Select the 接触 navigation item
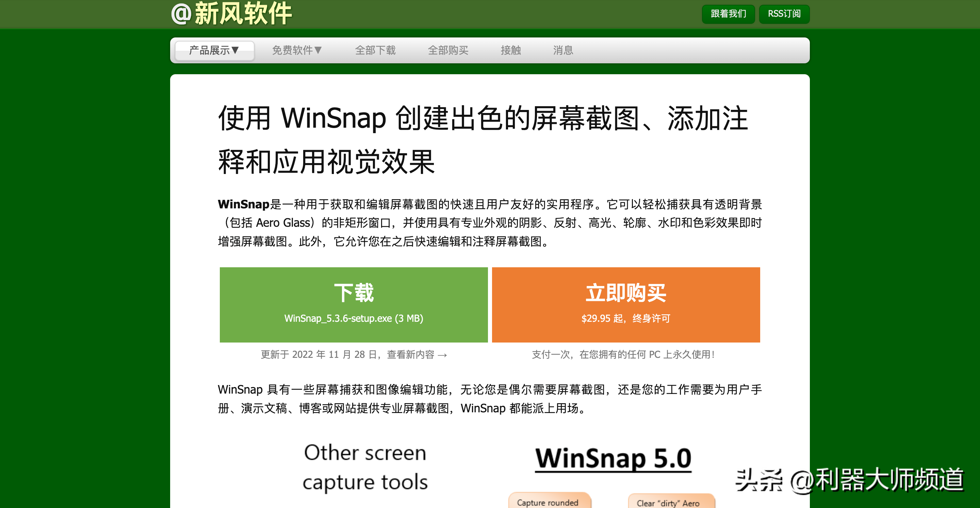 coord(510,50)
